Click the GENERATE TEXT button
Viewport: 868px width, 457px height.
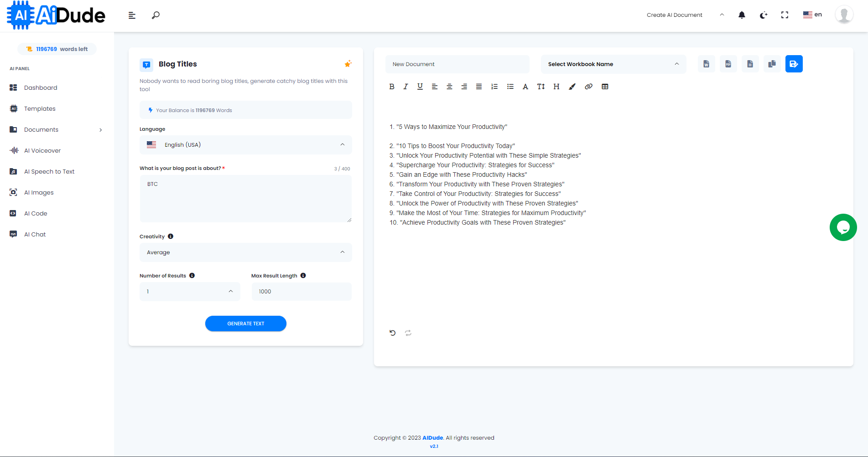click(x=245, y=323)
